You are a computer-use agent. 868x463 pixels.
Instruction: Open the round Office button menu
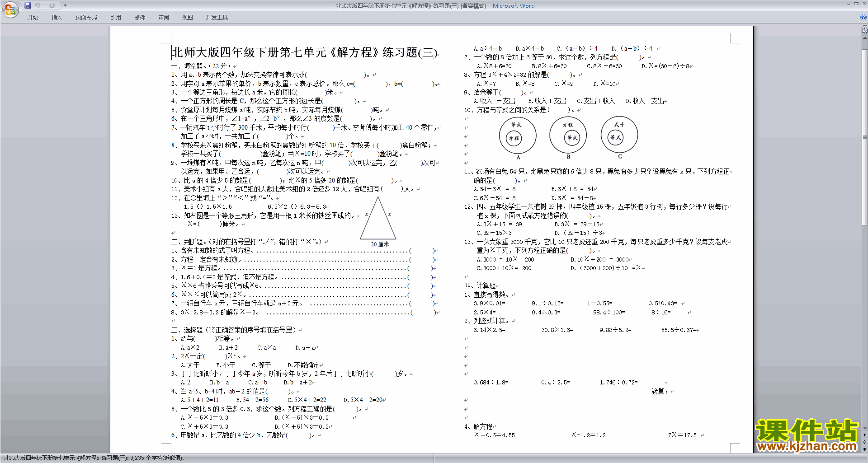(x=10, y=9)
